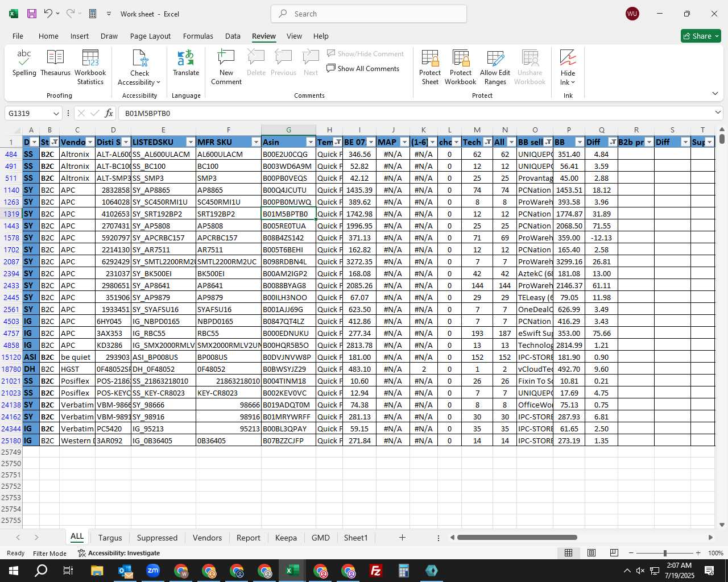728x582 pixels.
Task: Open the Formulas ribbon tab
Action: [198, 36]
